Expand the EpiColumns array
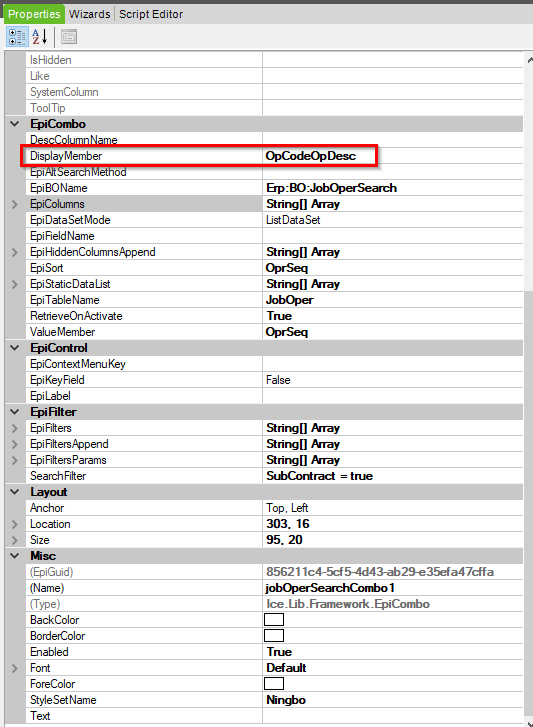This screenshot has width=533, height=727. tap(15, 204)
